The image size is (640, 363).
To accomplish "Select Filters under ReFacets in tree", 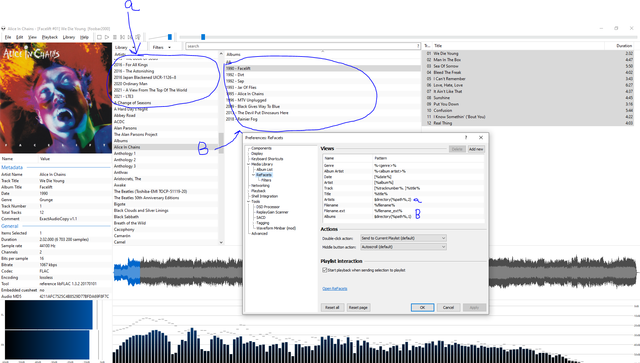I will click(x=266, y=180).
